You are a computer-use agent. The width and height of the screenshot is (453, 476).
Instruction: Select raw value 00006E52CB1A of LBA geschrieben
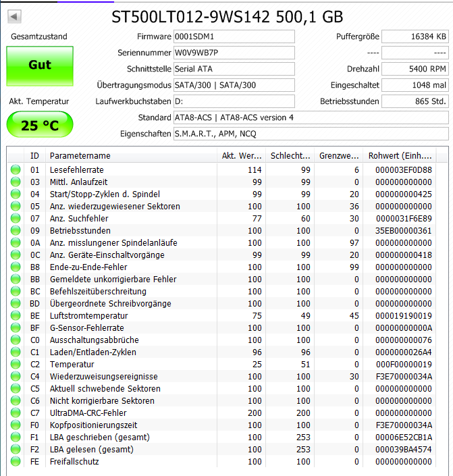pyautogui.click(x=404, y=437)
